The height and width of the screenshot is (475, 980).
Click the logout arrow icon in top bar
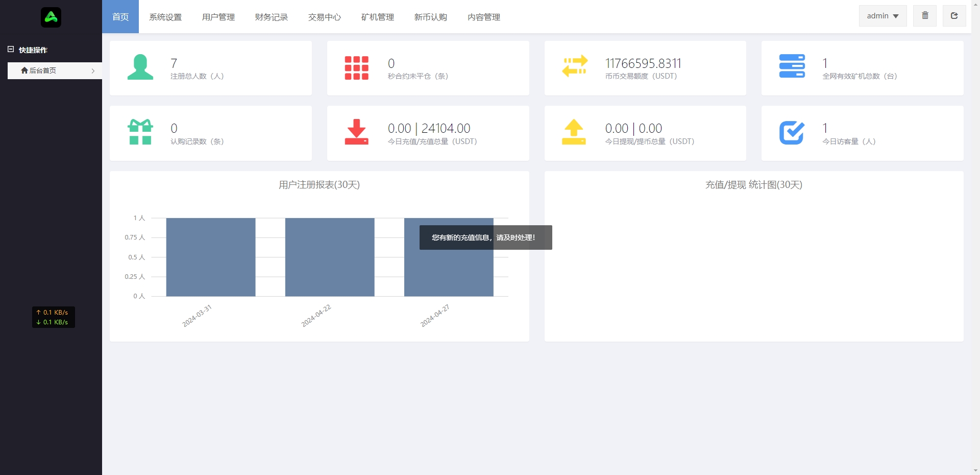click(954, 16)
